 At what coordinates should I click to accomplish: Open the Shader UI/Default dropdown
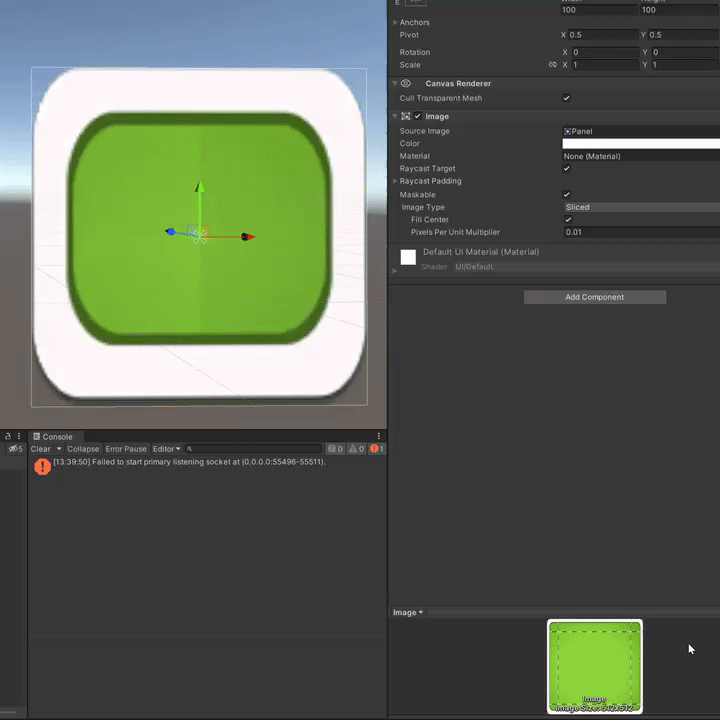pos(587,267)
